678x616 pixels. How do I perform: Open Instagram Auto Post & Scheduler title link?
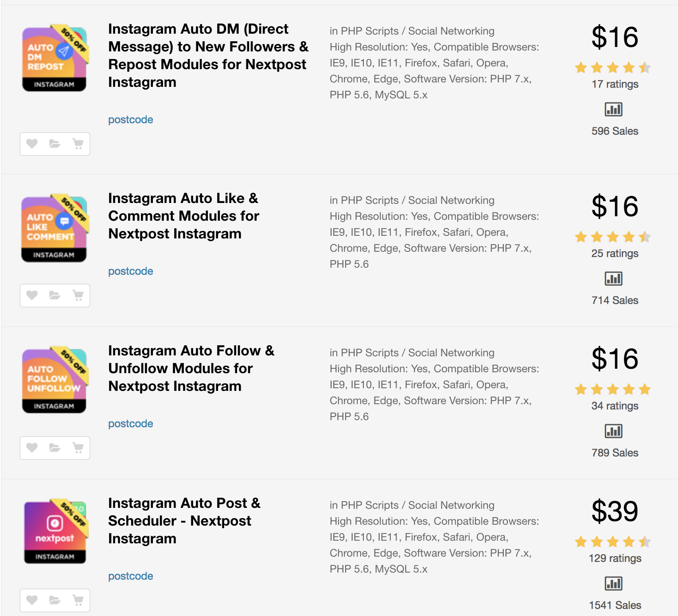184,521
